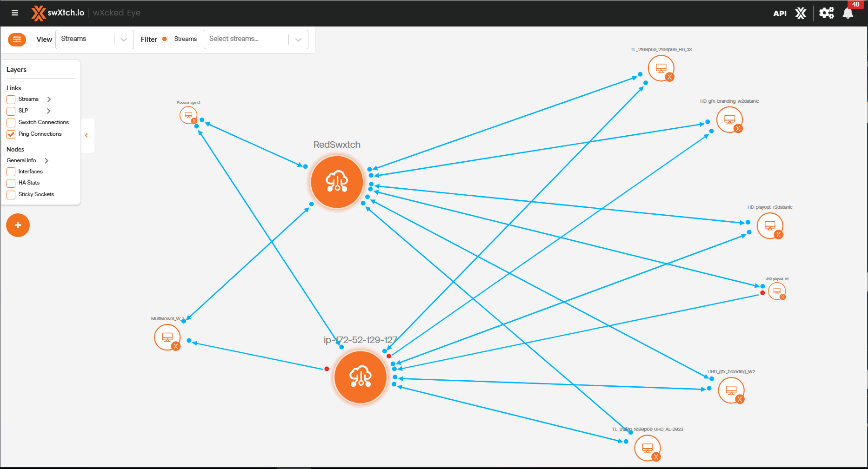This screenshot has width=868, height=469.
Task: Click the RedSwxtch cloud node icon
Action: coord(337,182)
